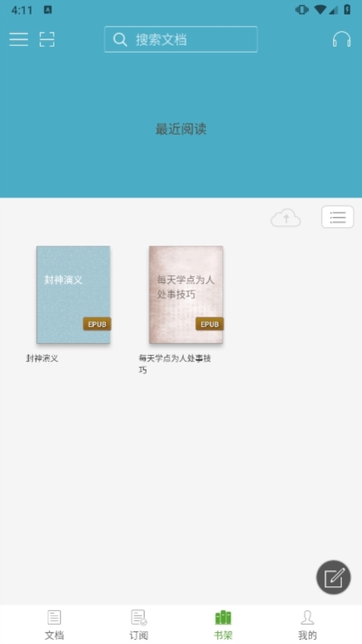The image size is (362, 644).
Task: Tap the battery status icon
Action: coord(348,9)
